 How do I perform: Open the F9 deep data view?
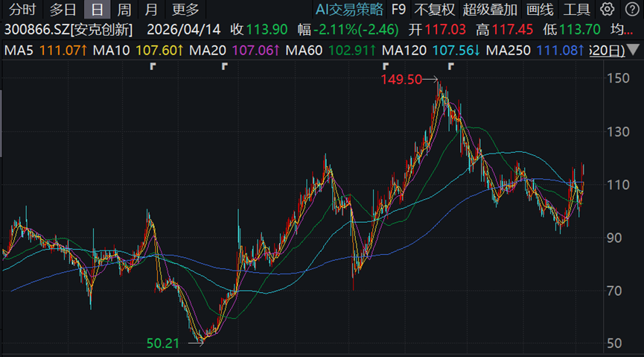pos(398,9)
